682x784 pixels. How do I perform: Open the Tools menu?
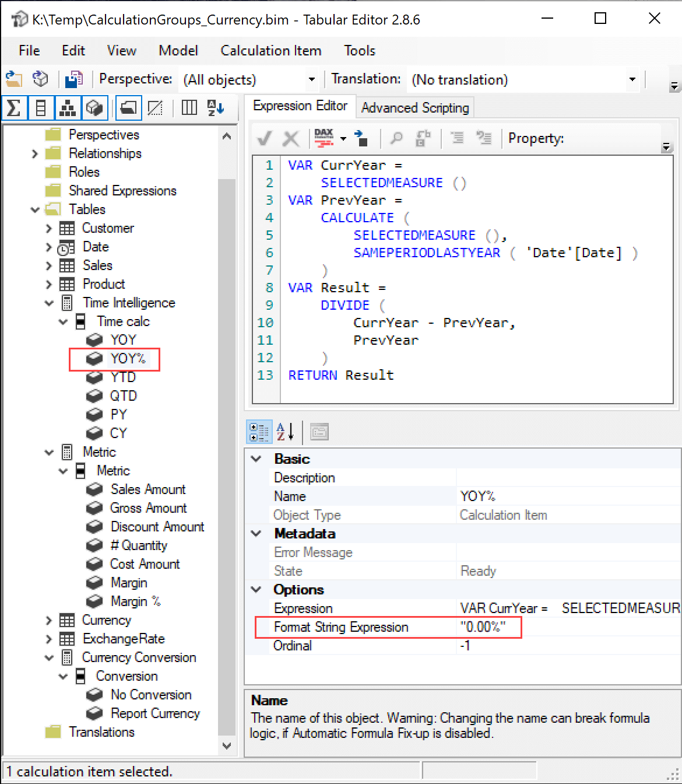(x=360, y=51)
